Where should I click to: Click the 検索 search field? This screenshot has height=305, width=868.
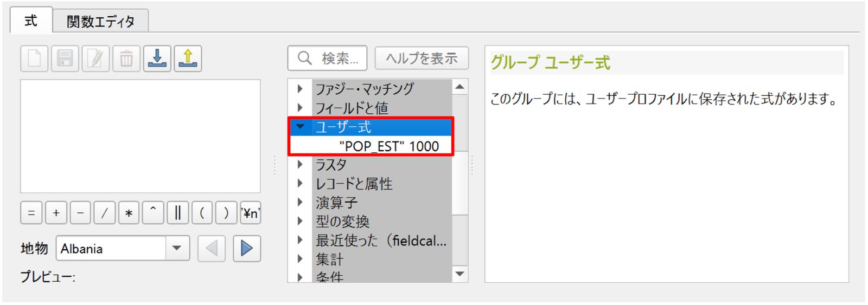tap(327, 58)
